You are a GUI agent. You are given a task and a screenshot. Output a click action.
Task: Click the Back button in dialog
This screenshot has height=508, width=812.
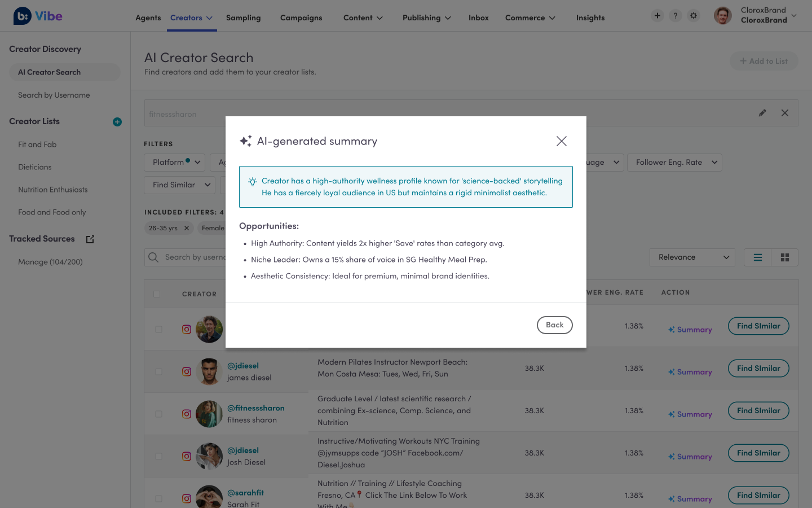[555, 325]
